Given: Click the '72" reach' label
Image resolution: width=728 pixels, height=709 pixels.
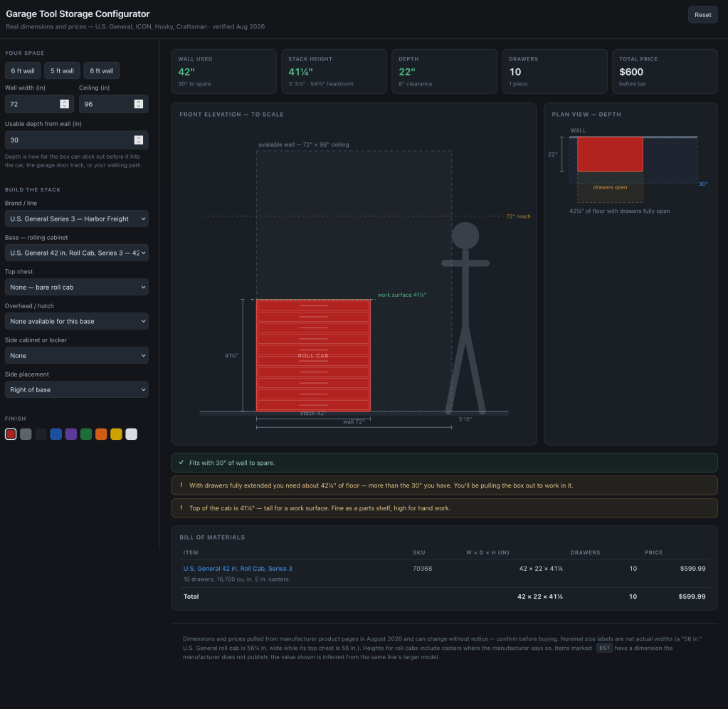Looking at the screenshot, I should tap(518, 216).
